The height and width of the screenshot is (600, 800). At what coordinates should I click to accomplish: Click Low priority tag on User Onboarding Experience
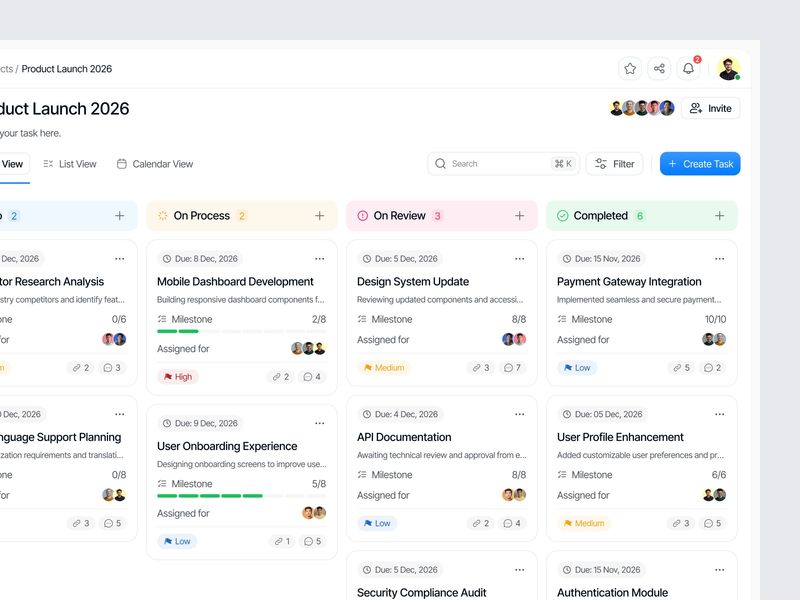tap(177, 541)
